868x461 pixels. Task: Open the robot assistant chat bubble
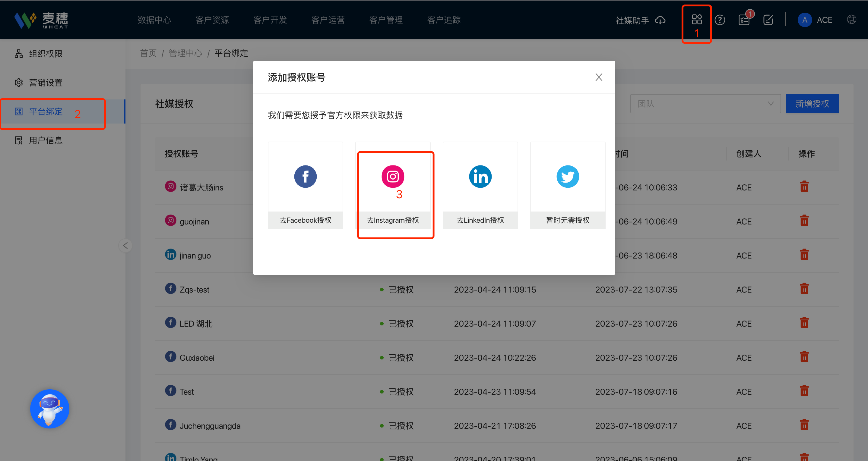[x=50, y=409]
